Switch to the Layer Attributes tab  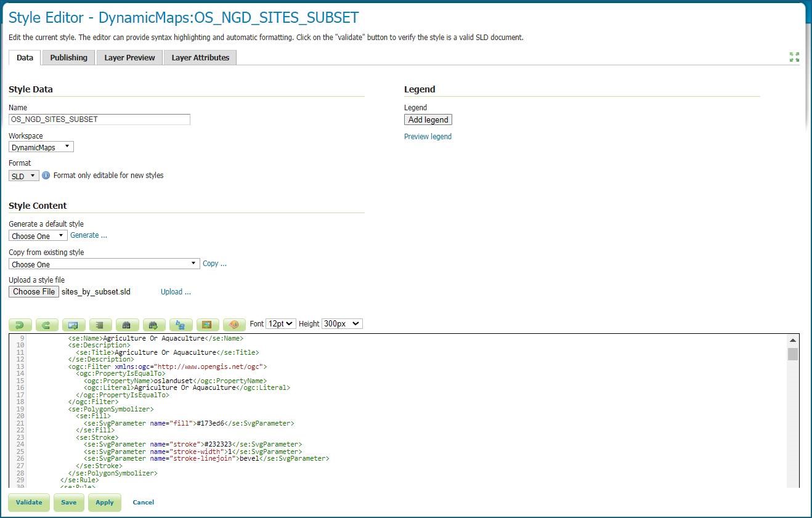pyautogui.click(x=200, y=57)
